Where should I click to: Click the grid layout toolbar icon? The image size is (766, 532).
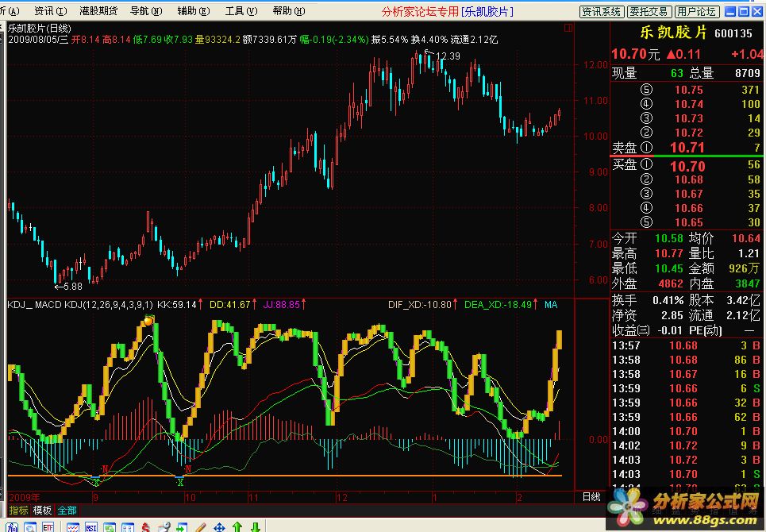pos(128,527)
